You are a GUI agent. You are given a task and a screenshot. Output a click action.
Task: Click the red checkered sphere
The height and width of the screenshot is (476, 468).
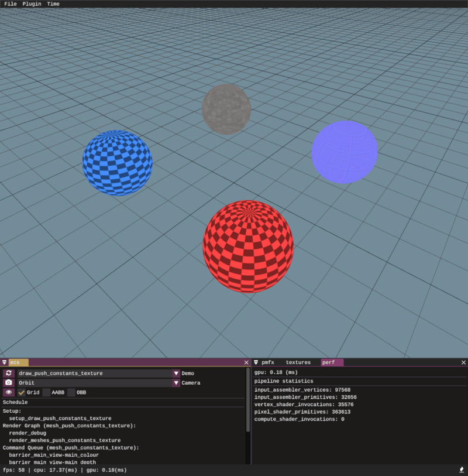248,246
